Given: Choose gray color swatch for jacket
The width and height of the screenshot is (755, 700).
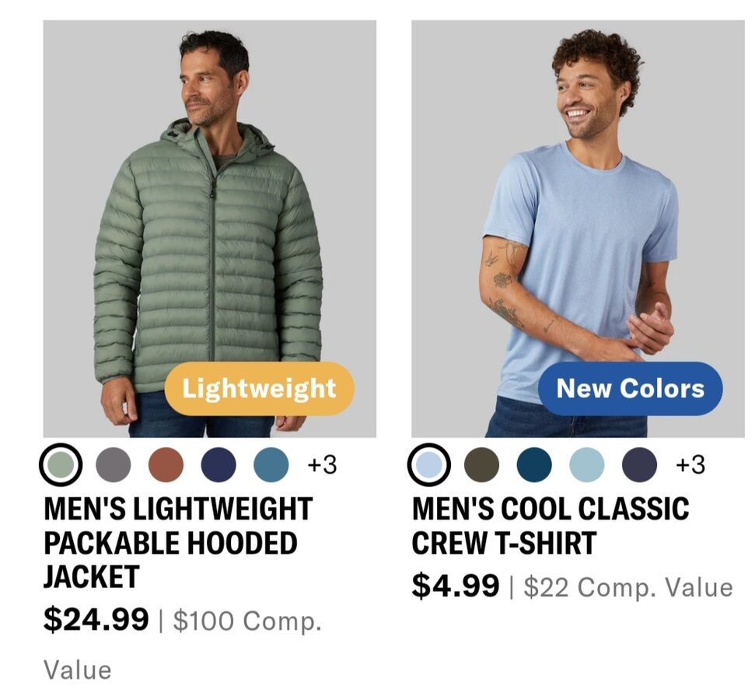Looking at the screenshot, I should pyautogui.click(x=114, y=464).
